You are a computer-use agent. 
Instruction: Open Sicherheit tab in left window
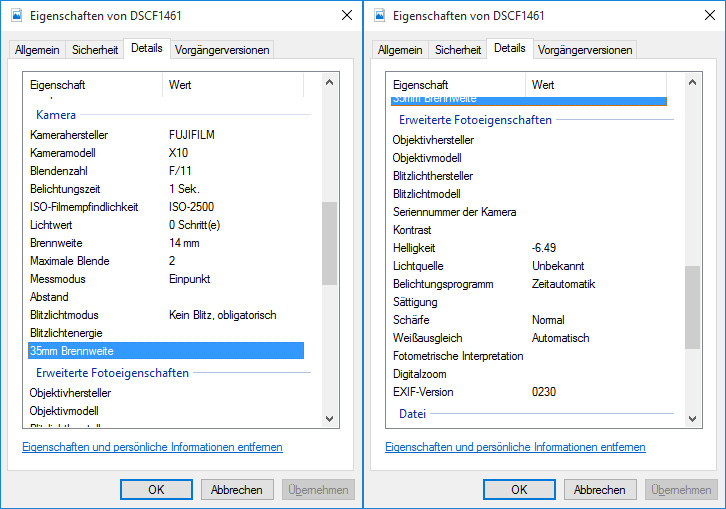(95, 50)
